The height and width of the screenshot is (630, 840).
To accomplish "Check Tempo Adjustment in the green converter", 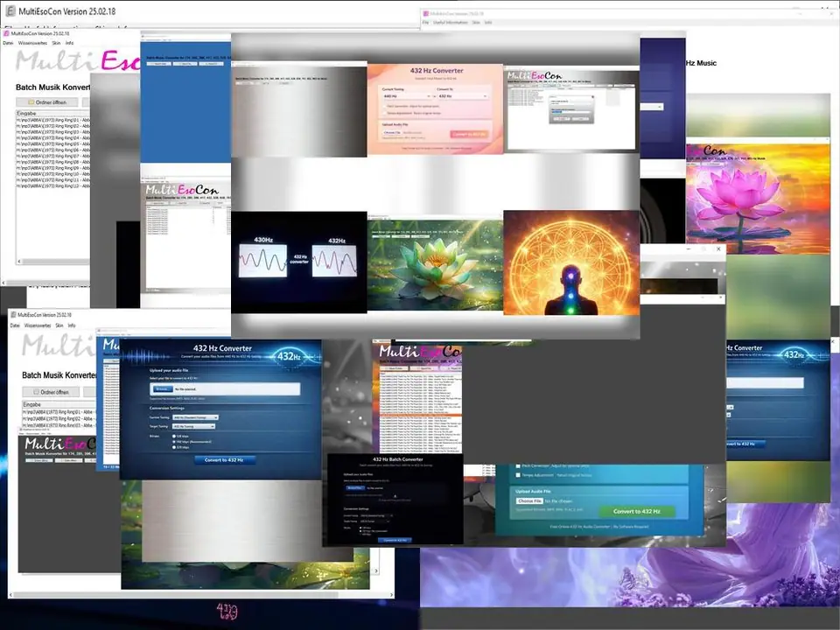I will click(518, 474).
